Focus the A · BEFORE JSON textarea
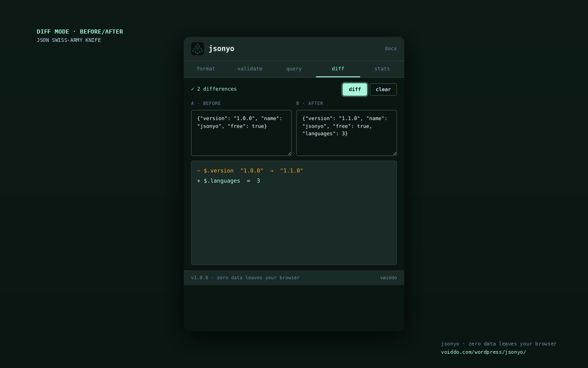The image size is (588, 368). pyautogui.click(x=241, y=133)
